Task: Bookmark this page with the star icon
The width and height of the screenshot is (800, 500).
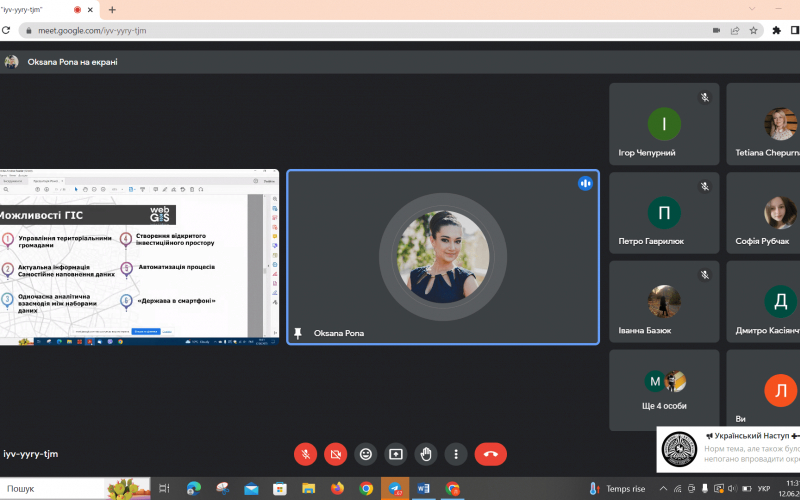Action: point(753,30)
